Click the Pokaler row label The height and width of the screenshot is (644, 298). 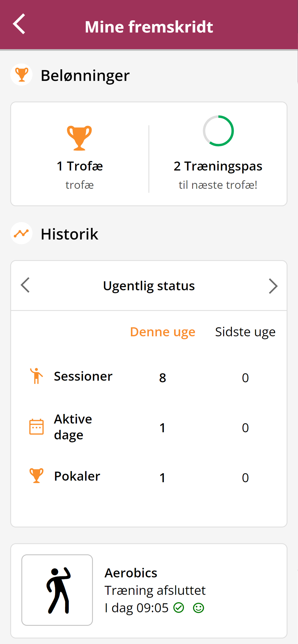pyautogui.click(x=77, y=476)
